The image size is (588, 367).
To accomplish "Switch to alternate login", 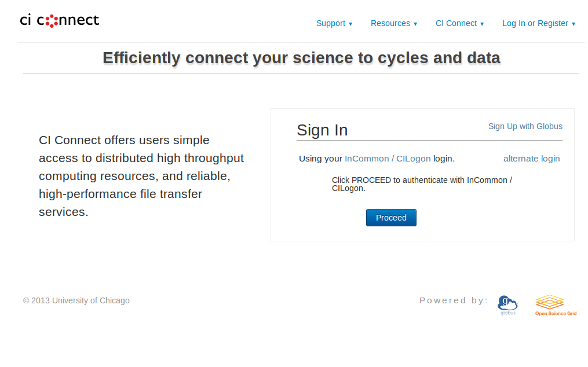I will 531,159.
